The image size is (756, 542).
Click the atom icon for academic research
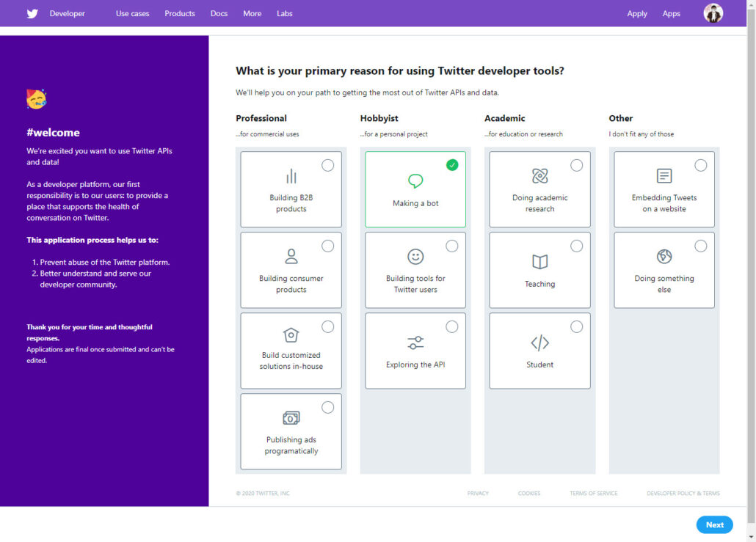point(539,176)
